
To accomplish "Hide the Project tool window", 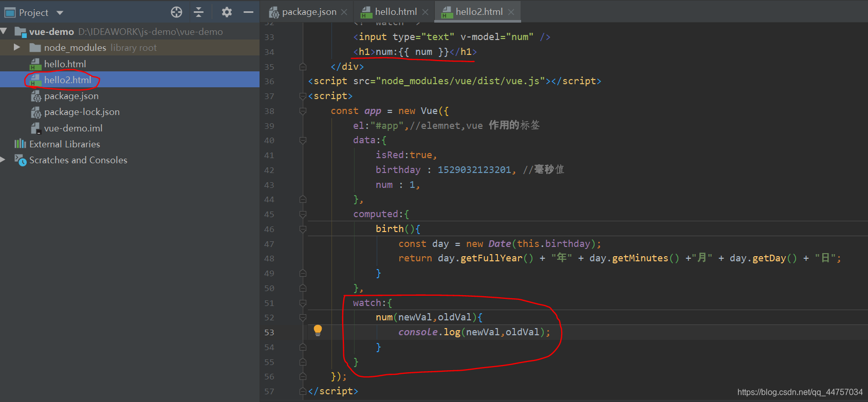I will click(248, 12).
